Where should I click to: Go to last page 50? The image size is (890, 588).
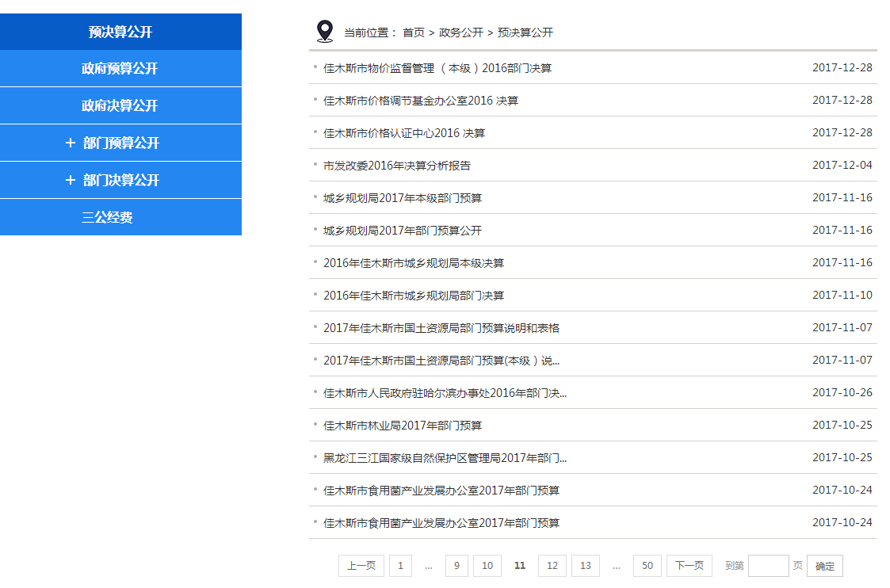(647, 566)
